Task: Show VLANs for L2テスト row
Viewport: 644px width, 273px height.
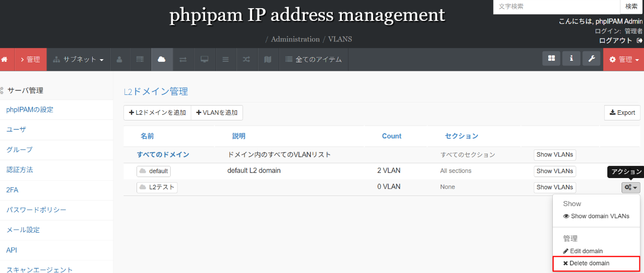Action: click(555, 187)
